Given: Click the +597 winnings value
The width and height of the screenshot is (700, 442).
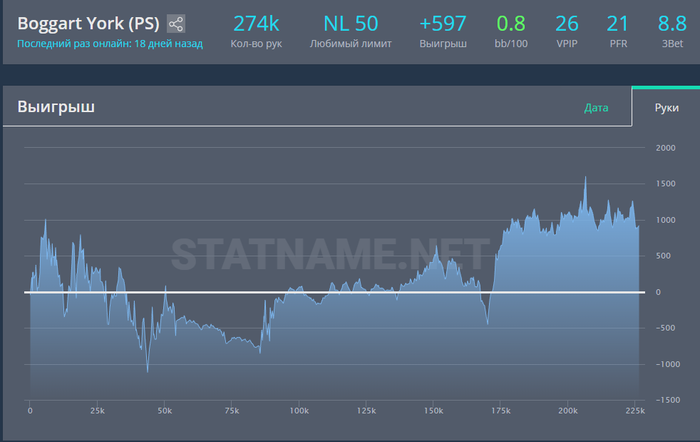Looking at the screenshot, I should 443,23.
